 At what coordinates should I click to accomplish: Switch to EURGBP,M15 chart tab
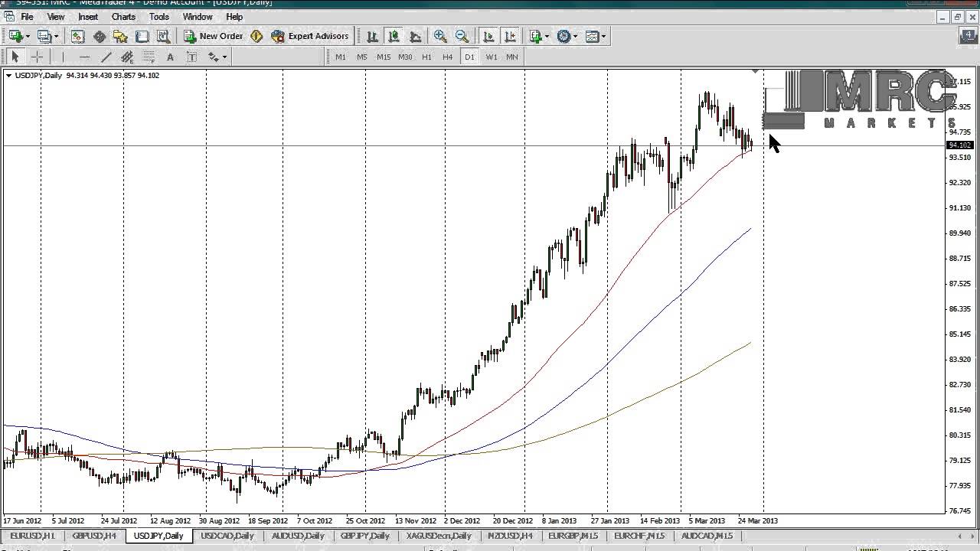click(573, 536)
